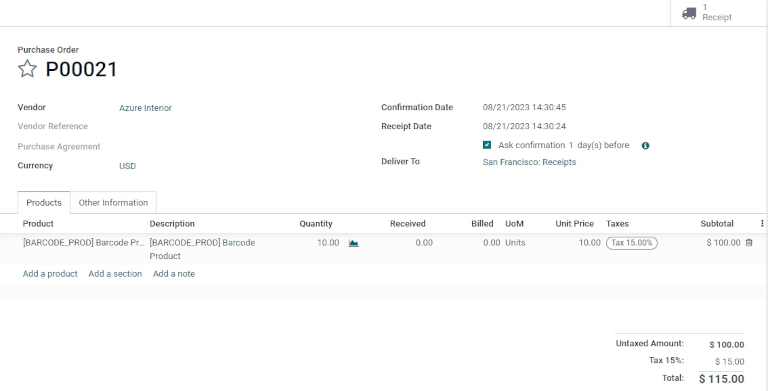Click the order number P00021 title
Screen dimensions: 768x391
[81, 69]
